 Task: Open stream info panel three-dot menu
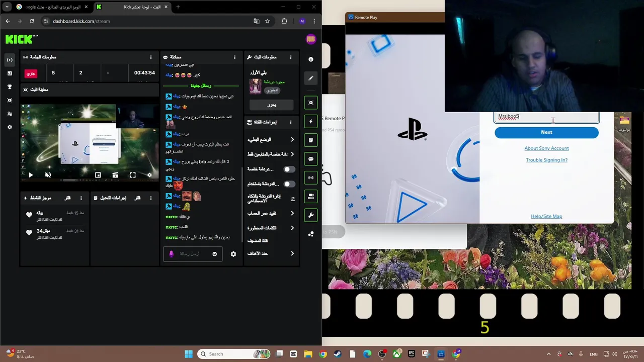tap(290, 57)
